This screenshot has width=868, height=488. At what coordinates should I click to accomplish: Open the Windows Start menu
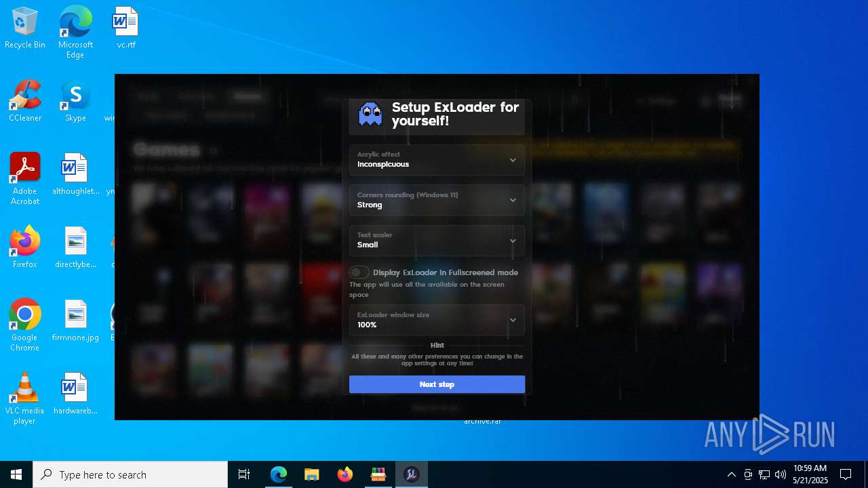pyautogui.click(x=16, y=474)
